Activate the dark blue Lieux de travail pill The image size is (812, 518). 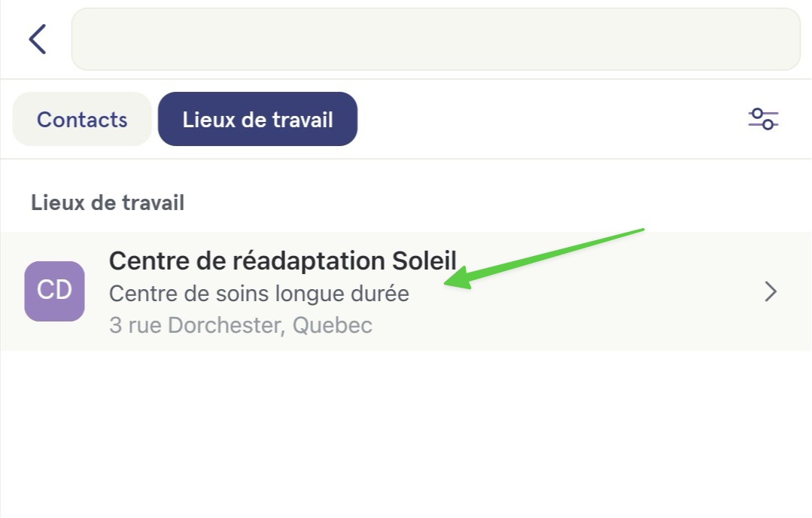(257, 119)
